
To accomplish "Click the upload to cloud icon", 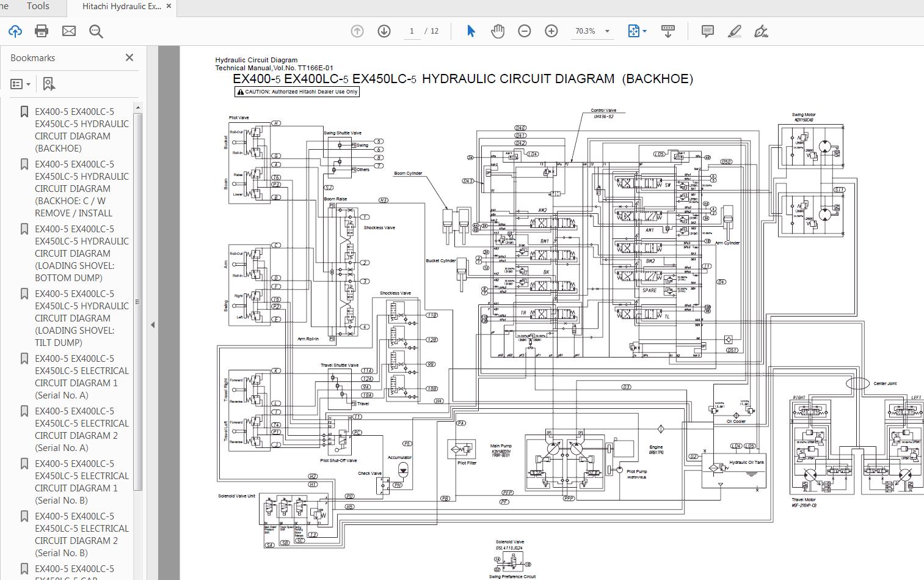I will [15, 31].
